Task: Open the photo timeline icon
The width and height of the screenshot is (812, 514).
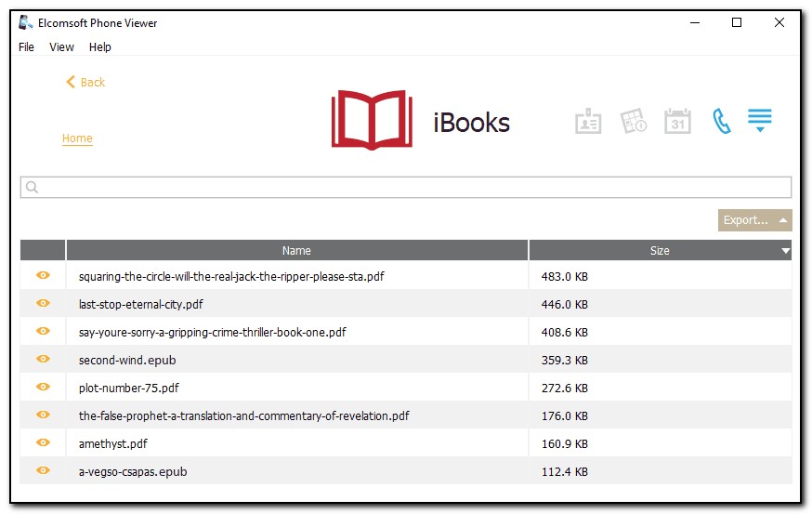Action: pyautogui.click(x=634, y=122)
